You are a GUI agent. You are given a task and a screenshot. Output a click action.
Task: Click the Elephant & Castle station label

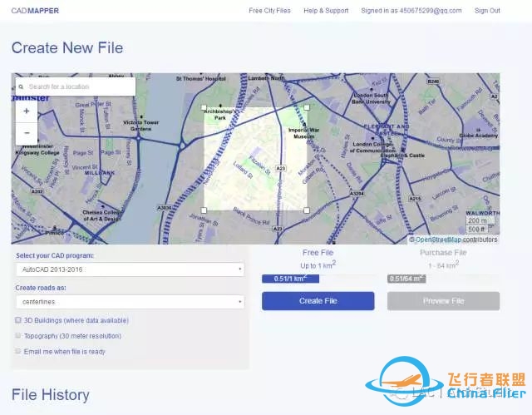tap(402, 156)
